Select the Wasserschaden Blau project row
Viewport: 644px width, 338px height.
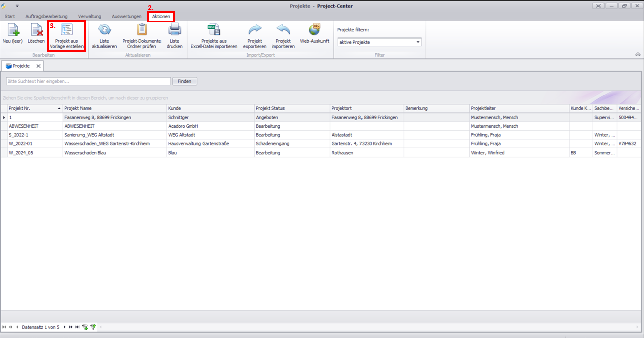pos(85,153)
